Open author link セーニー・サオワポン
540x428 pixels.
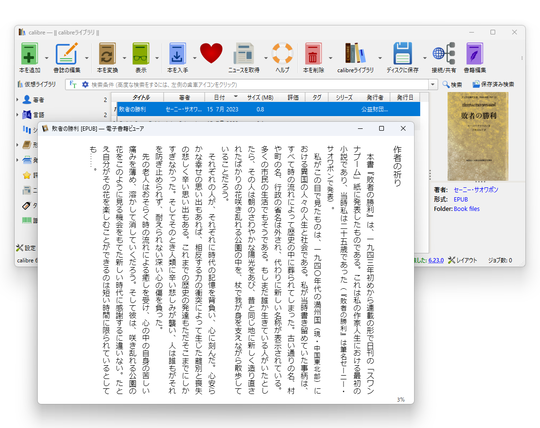(x=476, y=190)
